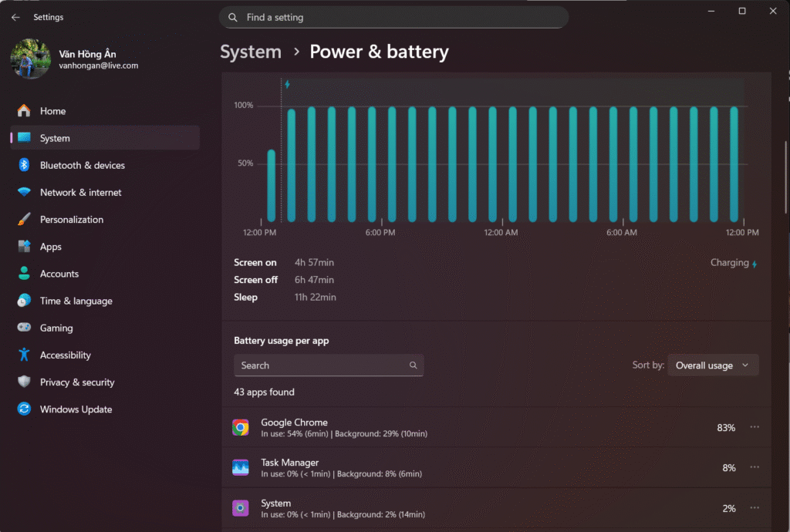The width and height of the screenshot is (790, 532).
Task: Open the Sort by Overall usage dropdown
Action: [x=712, y=365]
